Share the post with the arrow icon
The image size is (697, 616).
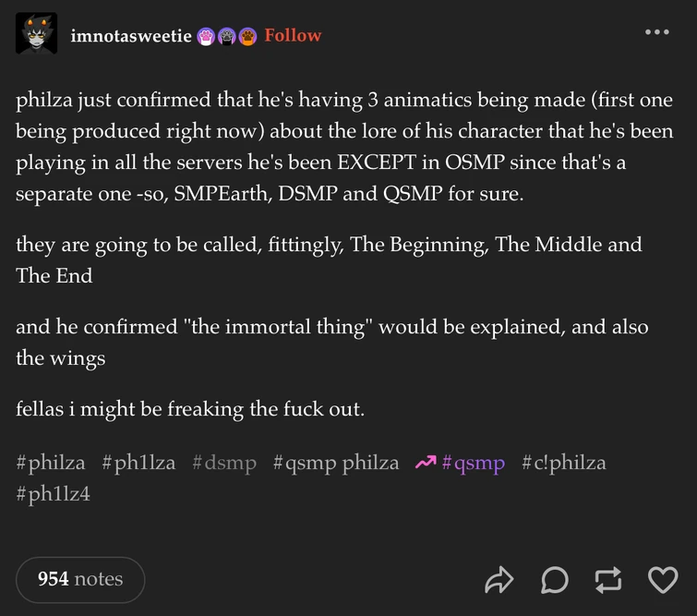[x=499, y=579]
